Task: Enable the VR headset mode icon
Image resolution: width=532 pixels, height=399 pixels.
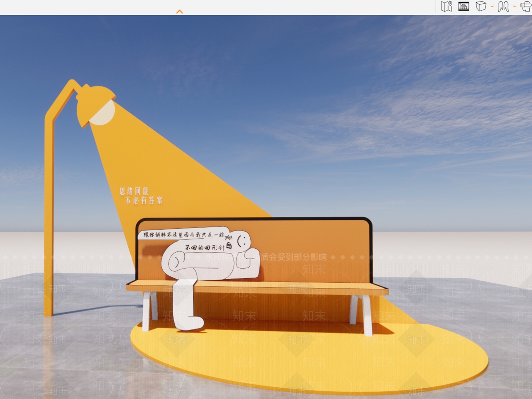Action: [x=526, y=6]
